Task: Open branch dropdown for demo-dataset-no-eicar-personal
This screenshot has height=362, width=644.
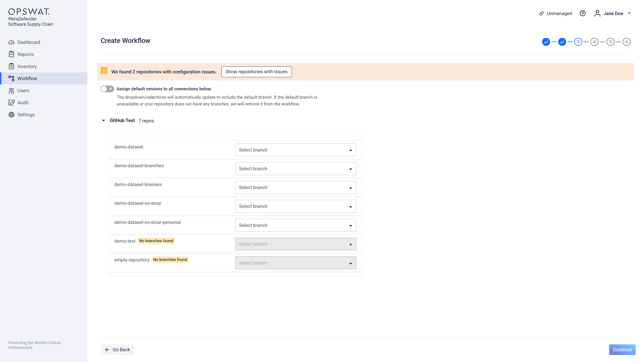Action: pyautogui.click(x=296, y=225)
